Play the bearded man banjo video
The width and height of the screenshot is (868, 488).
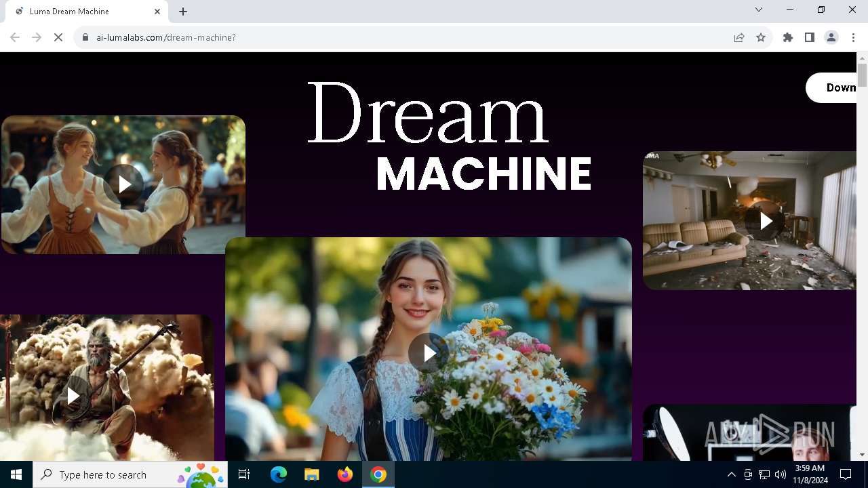pyautogui.click(x=73, y=396)
